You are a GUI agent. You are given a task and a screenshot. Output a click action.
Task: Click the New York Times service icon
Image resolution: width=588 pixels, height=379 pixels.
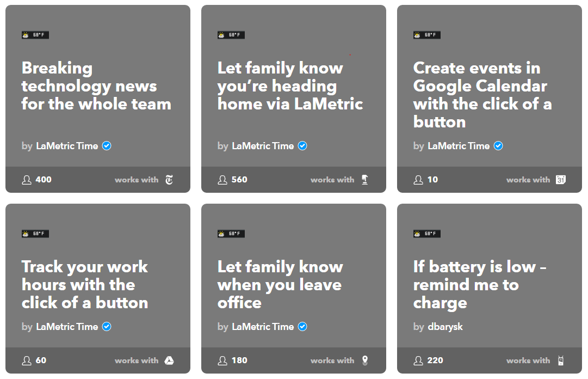(x=169, y=180)
